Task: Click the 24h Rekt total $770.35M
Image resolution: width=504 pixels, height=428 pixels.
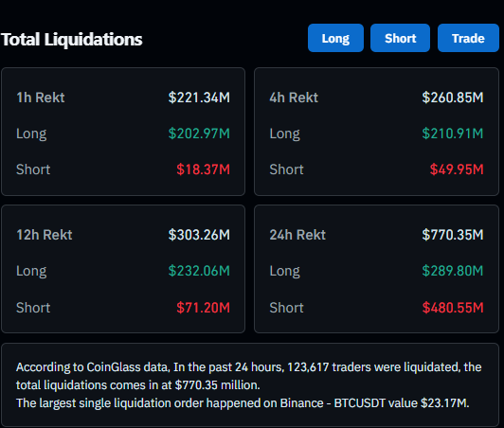Action: click(453, 235)
